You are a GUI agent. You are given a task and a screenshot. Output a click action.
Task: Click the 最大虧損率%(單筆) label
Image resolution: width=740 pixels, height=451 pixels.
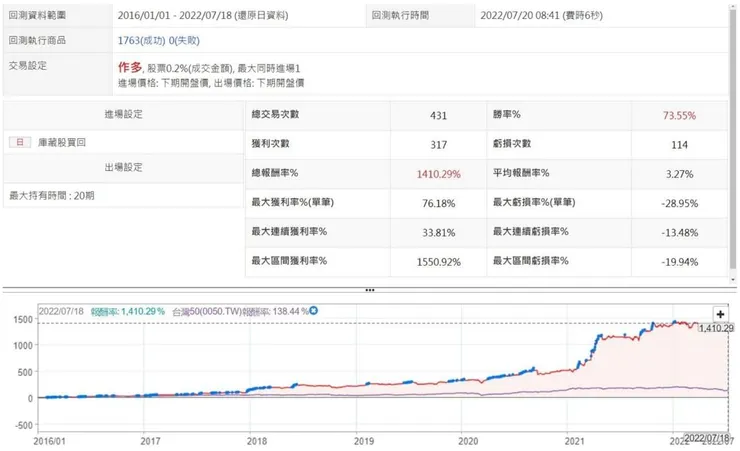pyautogui.click(x=534, y=202)
